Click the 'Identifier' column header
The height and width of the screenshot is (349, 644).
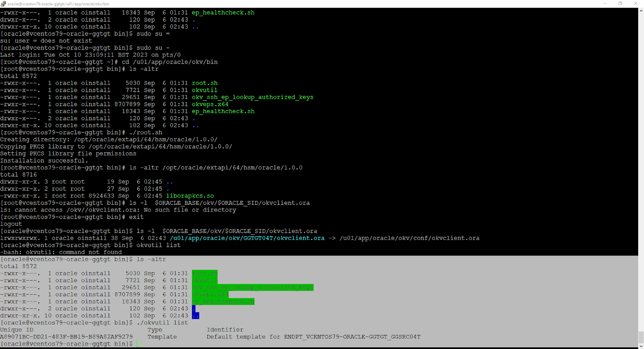coord(225,330)
